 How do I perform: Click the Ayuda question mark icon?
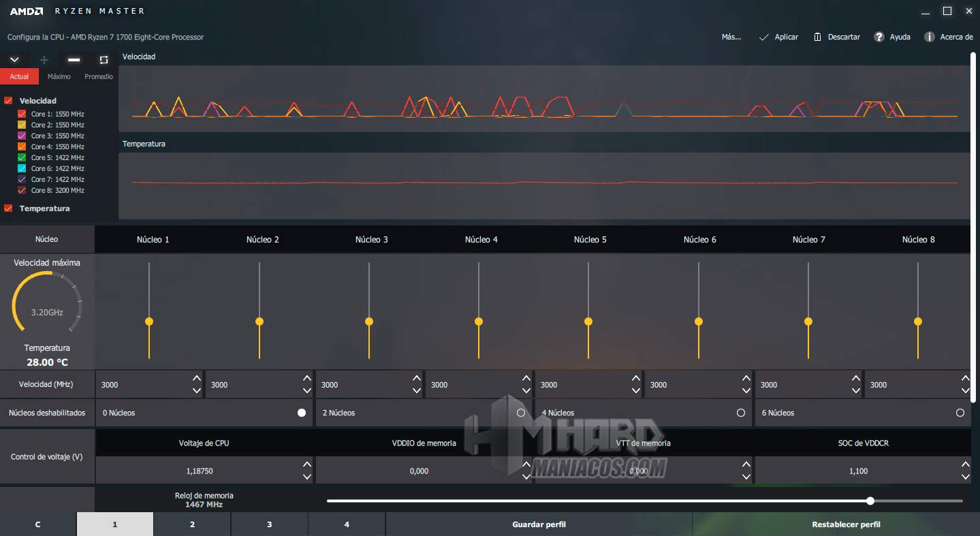coord(879,37)
